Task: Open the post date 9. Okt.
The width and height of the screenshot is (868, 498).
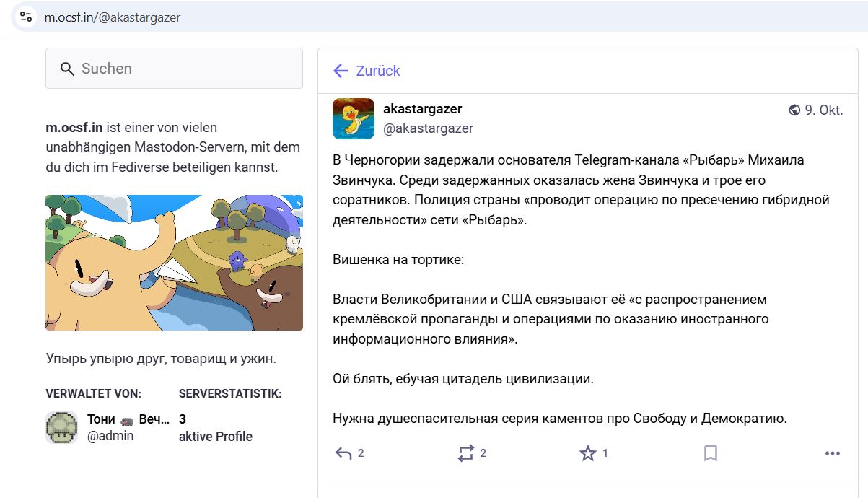Action: pos(824,110)
